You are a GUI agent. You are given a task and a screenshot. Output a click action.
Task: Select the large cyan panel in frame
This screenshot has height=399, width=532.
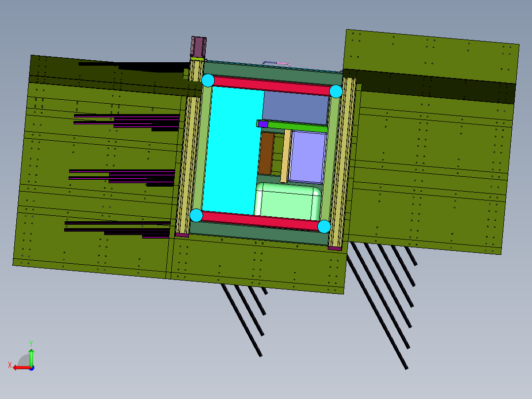(232, 151)
